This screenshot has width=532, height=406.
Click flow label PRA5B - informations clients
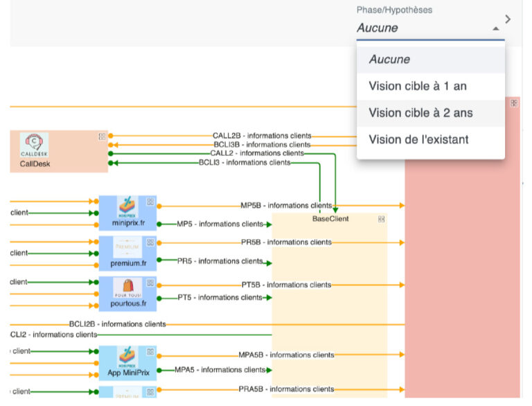286,389
